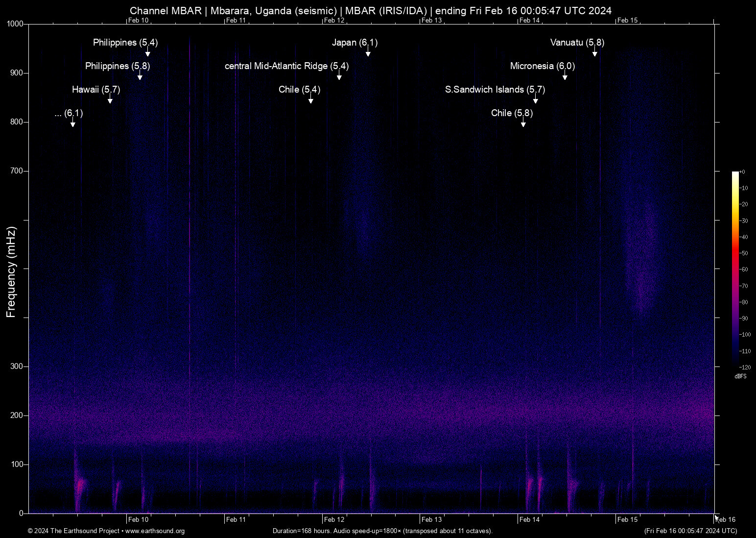Select the Feb 10 tick label at top
Screen dimensions: 756x538
[x=139, y=21]
